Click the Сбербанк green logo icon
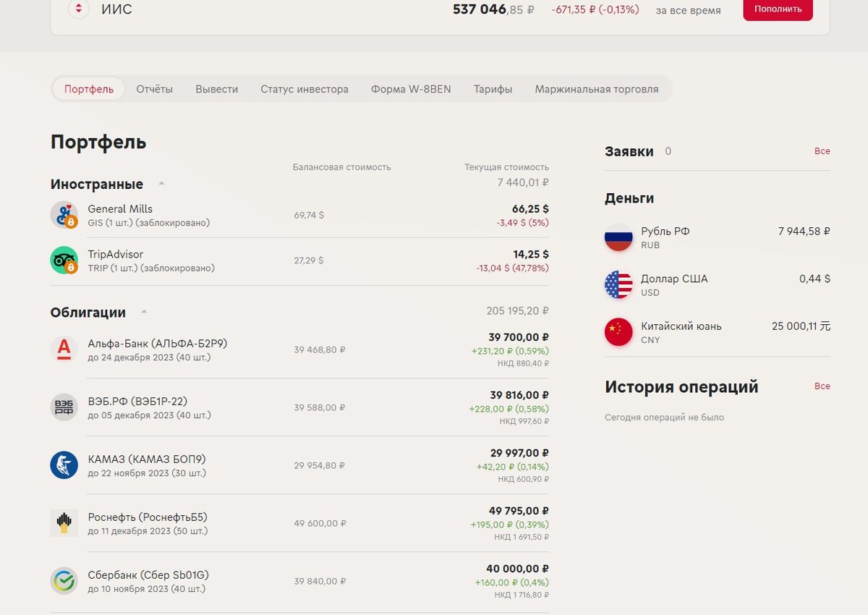The width and height of the screenshot is (868, 615). [64, 581]
